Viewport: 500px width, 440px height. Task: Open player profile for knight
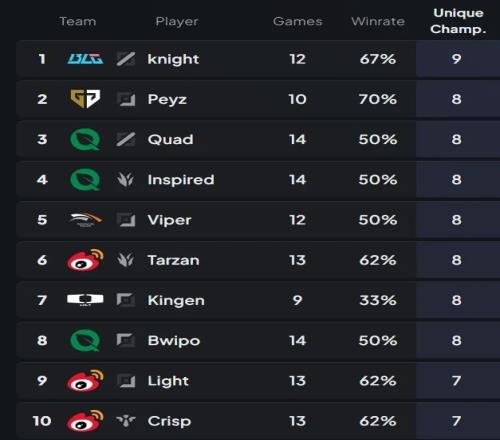tap(173, 59)
